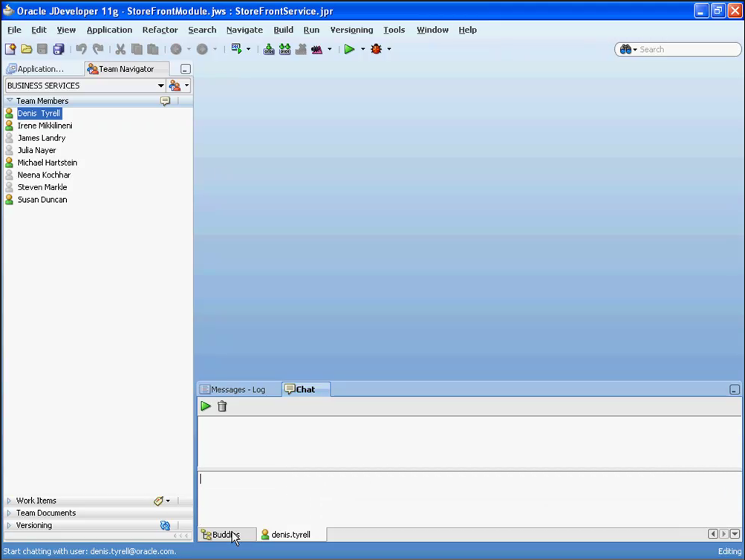This screenshot has width=745, height=560.
Task: Open the BUSINESS SERVICES team dropdown
Action: (x=160, y=85)
